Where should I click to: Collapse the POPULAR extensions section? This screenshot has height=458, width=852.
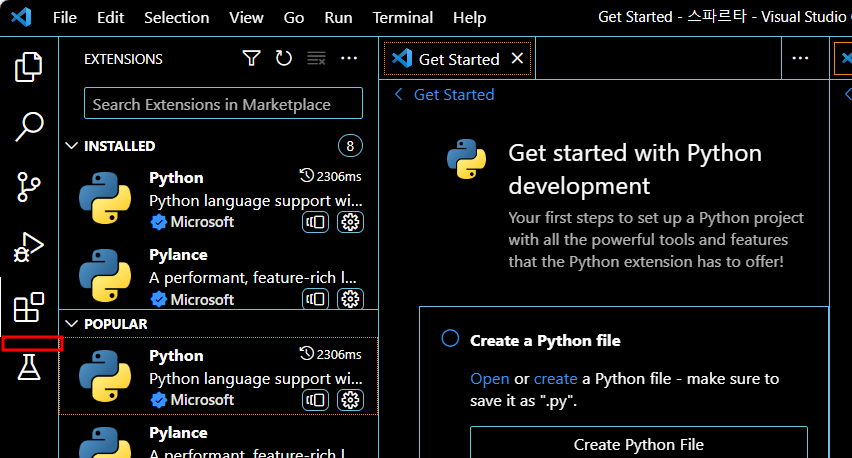click(71, 324)
